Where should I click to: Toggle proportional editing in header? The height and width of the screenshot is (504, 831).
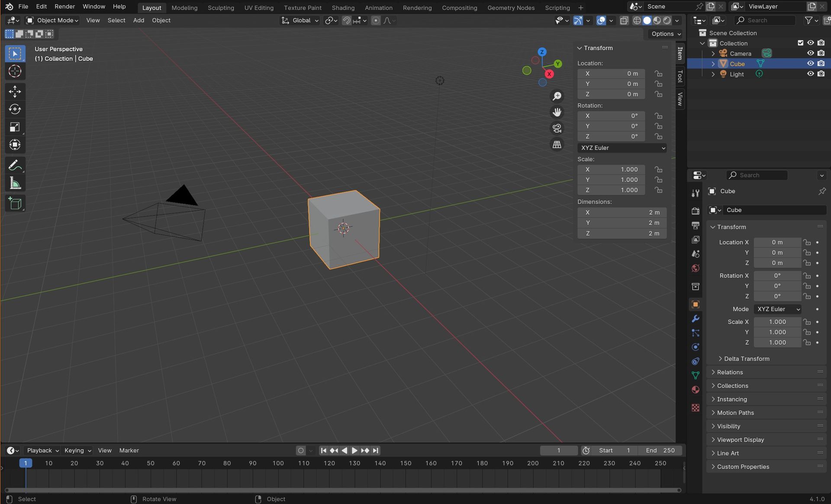coord(376,20)
